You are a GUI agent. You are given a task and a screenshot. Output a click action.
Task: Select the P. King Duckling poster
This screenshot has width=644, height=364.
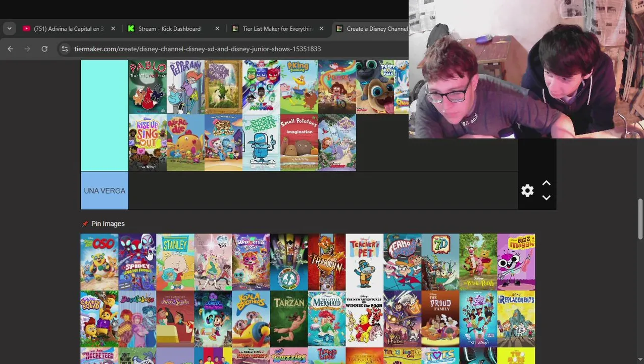click(299, 87)
